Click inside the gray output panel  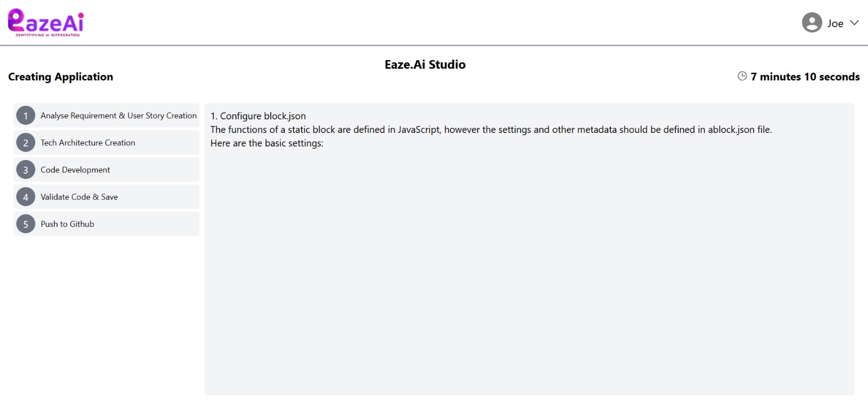point(529,271)
